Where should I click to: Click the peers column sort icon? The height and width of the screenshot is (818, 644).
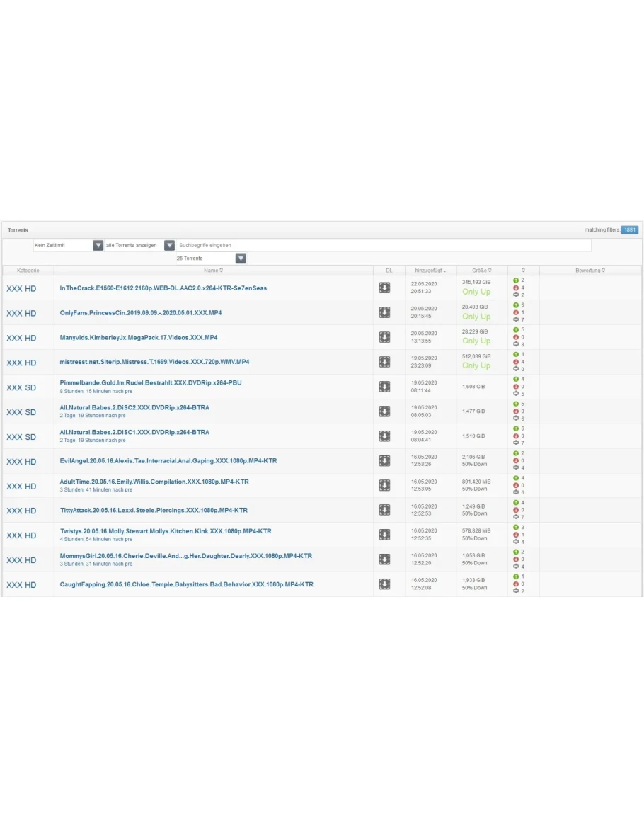[x=523, y=271]
